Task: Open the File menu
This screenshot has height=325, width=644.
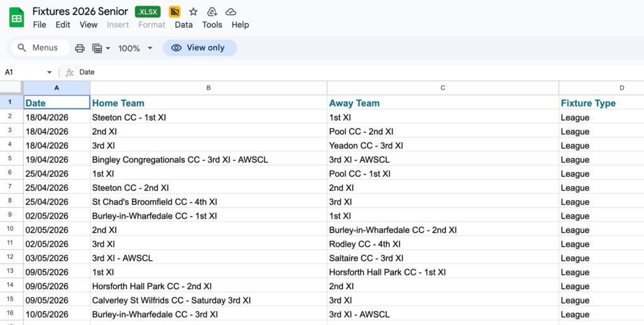Action: 40,25
